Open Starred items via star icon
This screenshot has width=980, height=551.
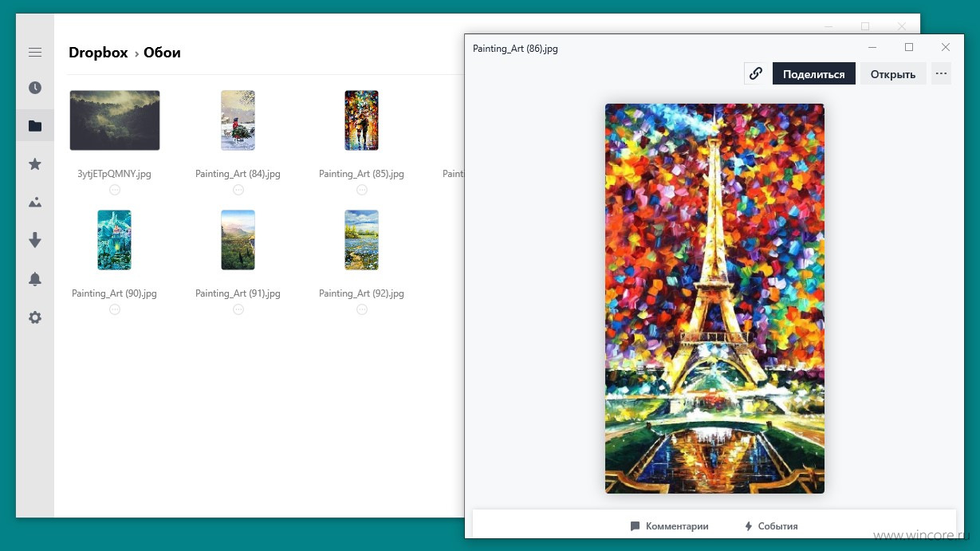tap(35, 164)
